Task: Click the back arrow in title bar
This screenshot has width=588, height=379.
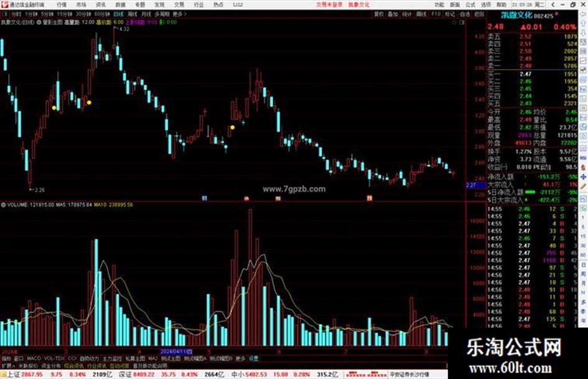Action: point(553,5)
